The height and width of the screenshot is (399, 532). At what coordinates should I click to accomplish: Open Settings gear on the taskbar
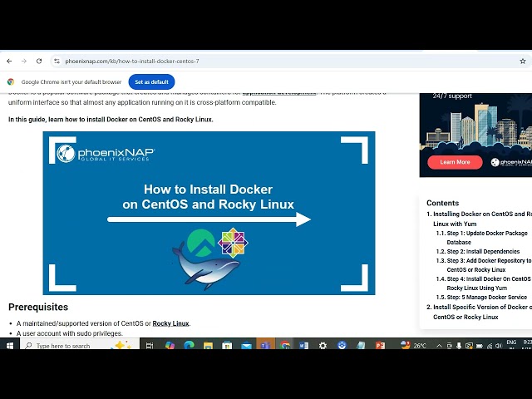323,345
